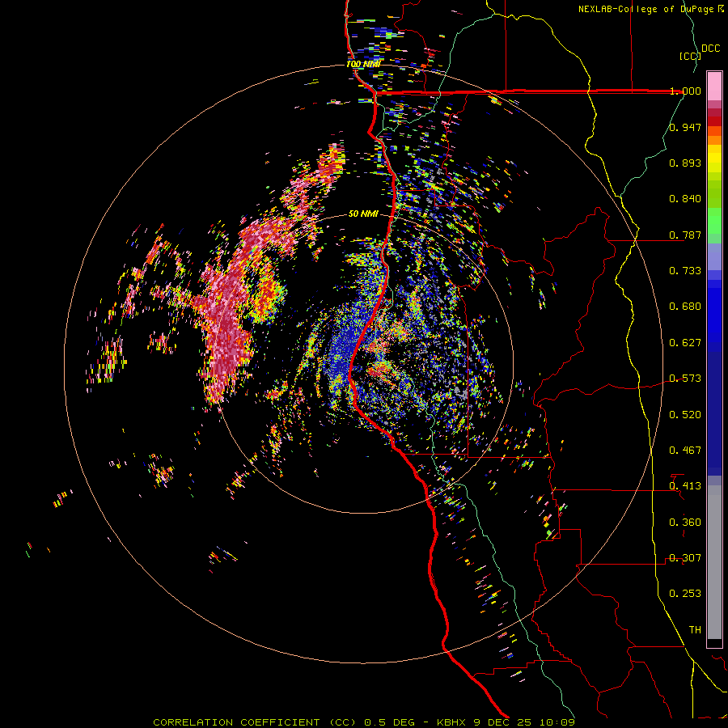
Task: Click the NEXLAB-College of DuPage watermark text
Action: [x=651, y=9]
